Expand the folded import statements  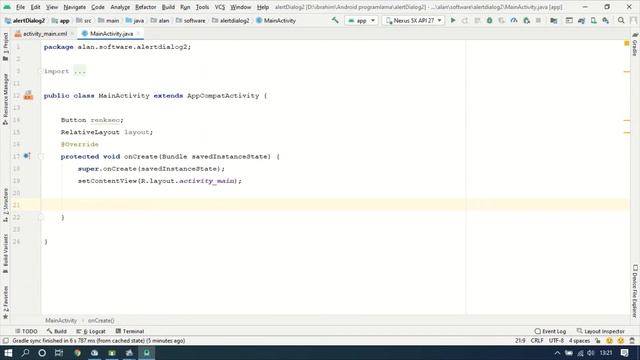pos(80,71)
